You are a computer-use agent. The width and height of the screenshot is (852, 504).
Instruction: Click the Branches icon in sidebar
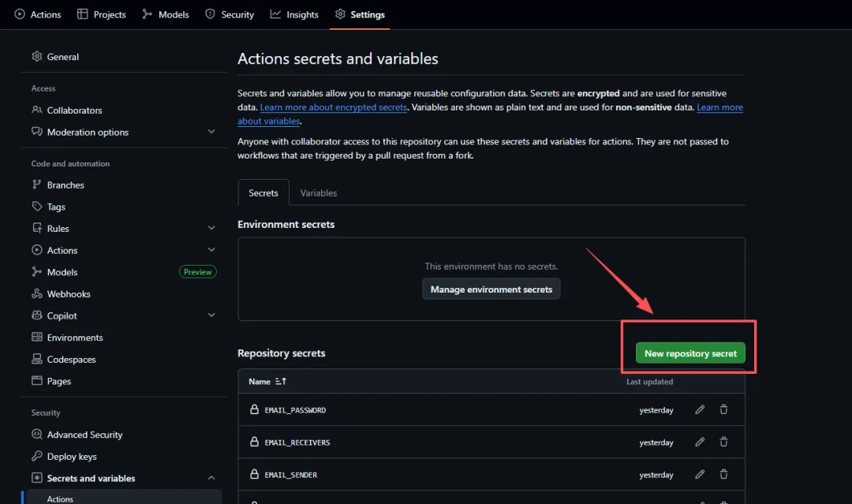coord(37,185)
